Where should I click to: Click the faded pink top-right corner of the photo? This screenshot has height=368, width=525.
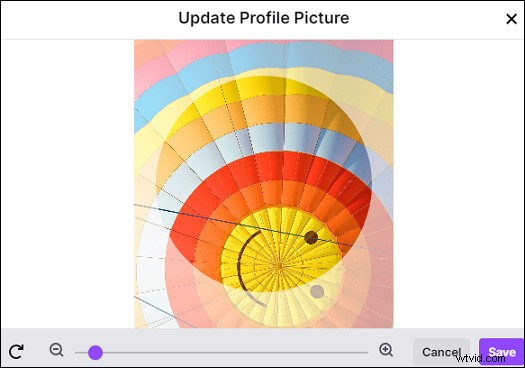(378, 49)
